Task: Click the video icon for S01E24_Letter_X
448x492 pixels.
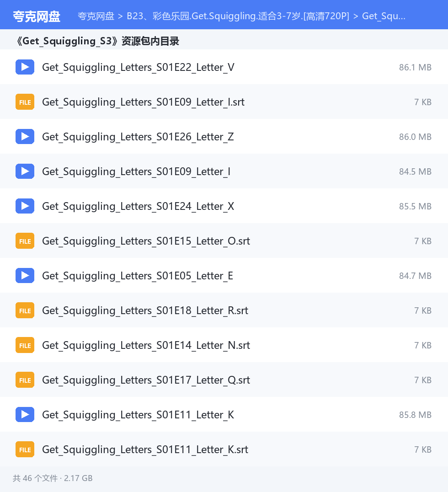Action: tap(25, 206)
